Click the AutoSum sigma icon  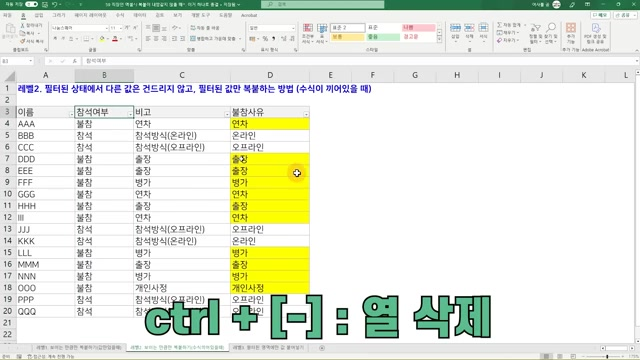tap(500, 25)
